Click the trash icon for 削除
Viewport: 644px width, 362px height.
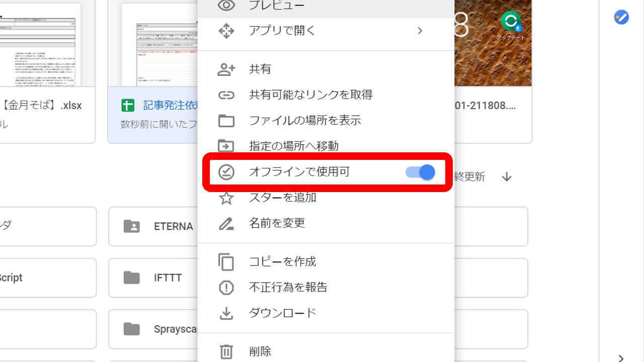(226, 351)
